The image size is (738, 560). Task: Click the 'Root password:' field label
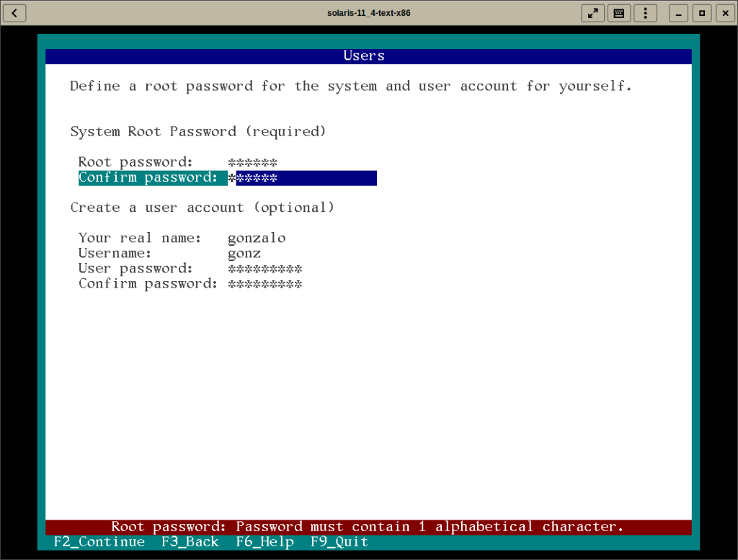[x=135, y=162]
